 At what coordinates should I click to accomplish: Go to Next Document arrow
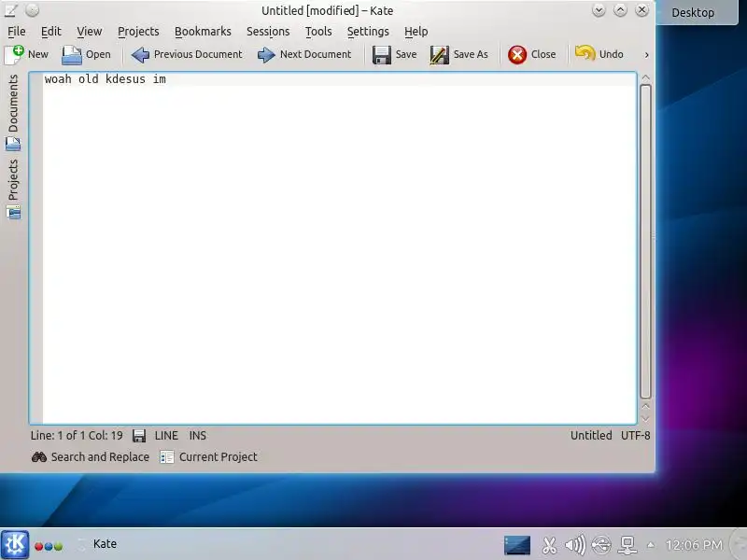pyautogui.click(x=266, y=55)
